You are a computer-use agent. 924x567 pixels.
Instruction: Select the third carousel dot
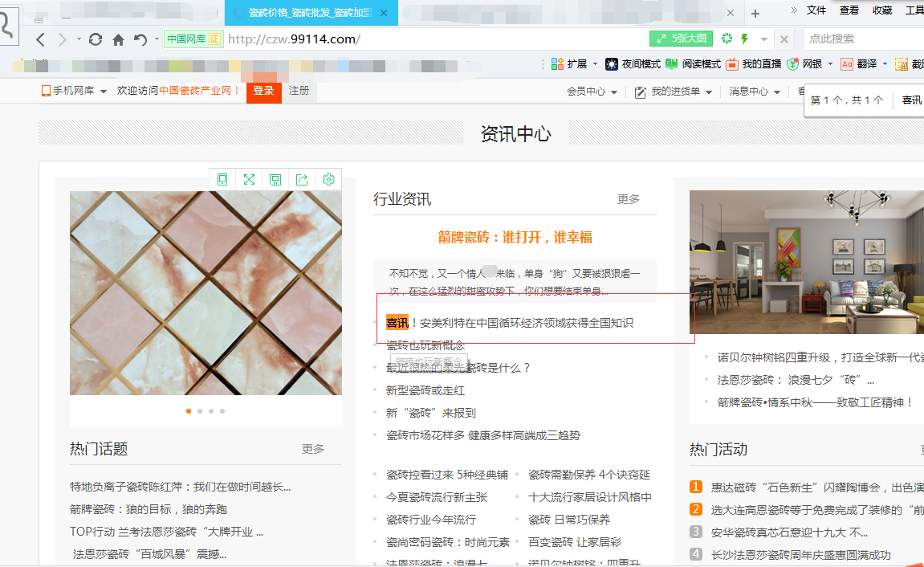(211, 411)
